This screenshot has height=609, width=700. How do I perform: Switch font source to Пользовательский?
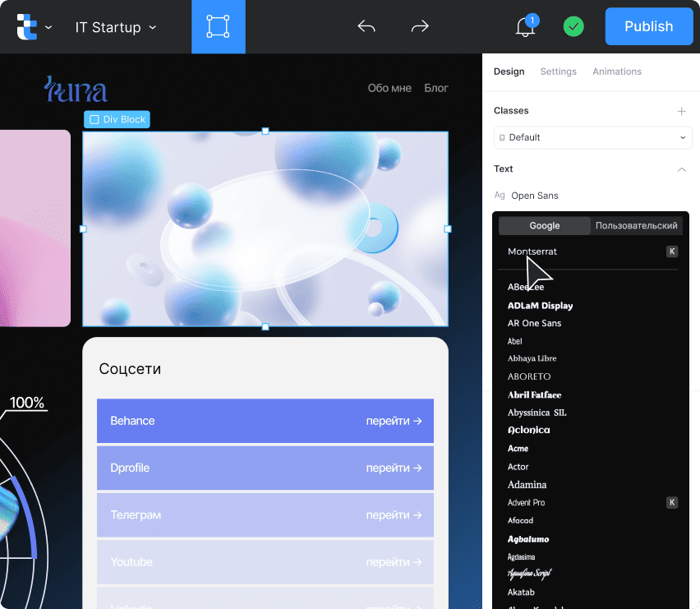pos(636,225)
